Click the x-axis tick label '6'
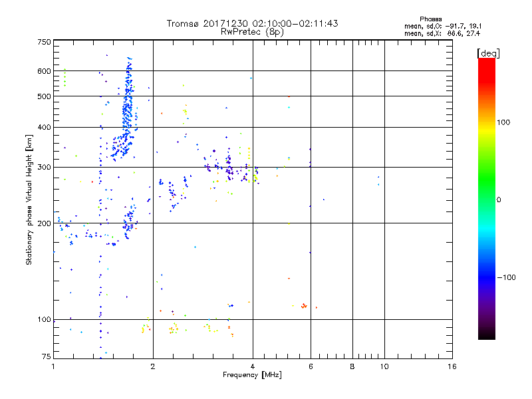The width and height of the screenshot is (532, 399). pyautogui.click(x=311, y=366)
